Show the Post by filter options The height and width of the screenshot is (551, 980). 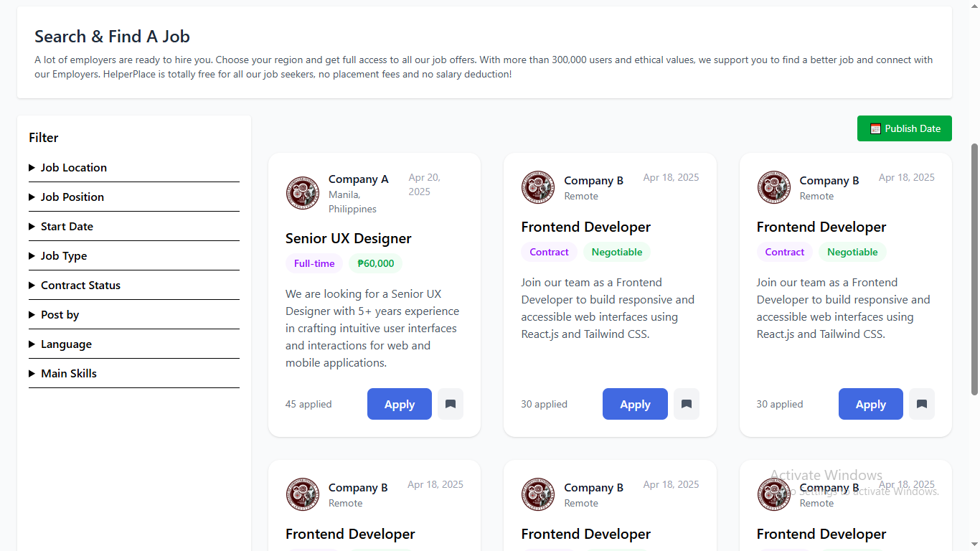pyautogui.click(x=60, y=315)
